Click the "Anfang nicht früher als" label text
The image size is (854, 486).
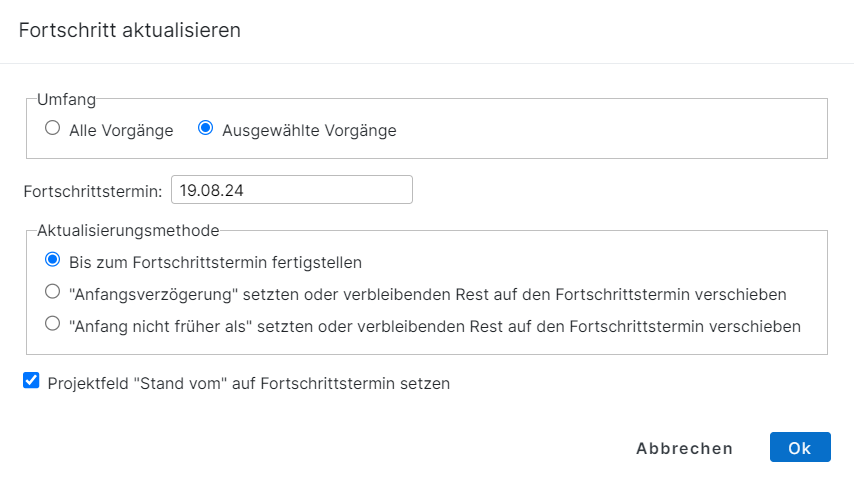(434, 326)
